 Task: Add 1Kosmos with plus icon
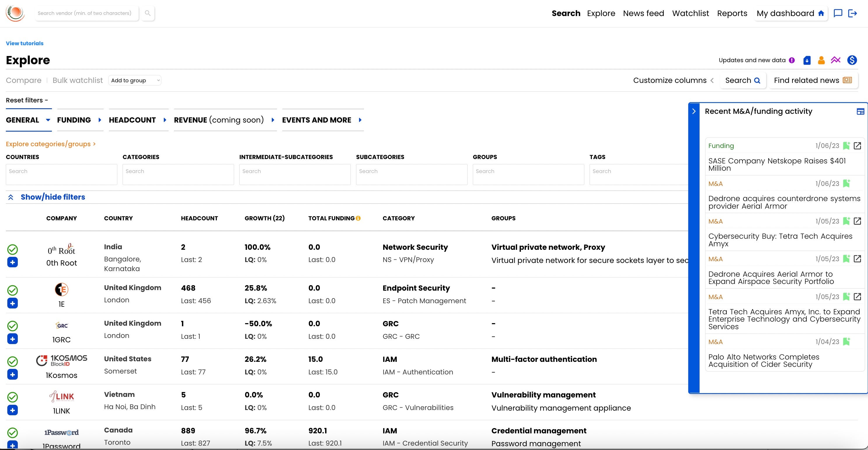13,374
